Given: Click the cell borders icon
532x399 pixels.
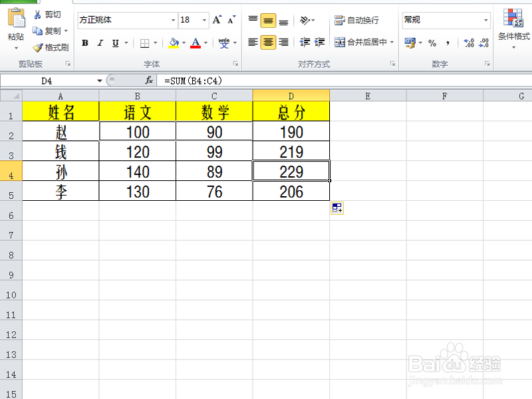Looking at the screenshot, I should click(x=144, y=43).
